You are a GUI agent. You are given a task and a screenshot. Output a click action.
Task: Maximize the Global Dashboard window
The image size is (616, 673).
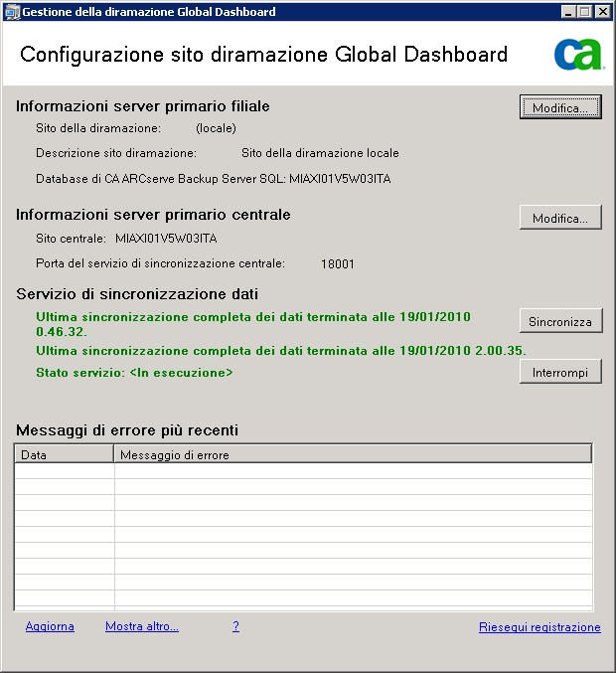(584, 12)
